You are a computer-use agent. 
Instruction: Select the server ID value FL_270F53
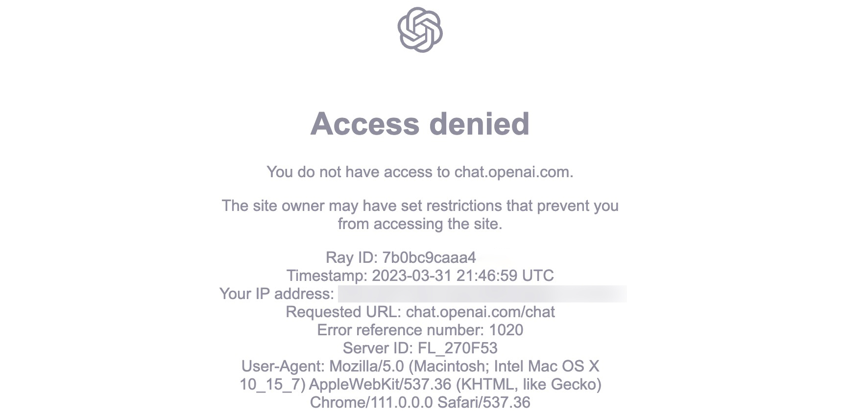(x=458, y=348)
